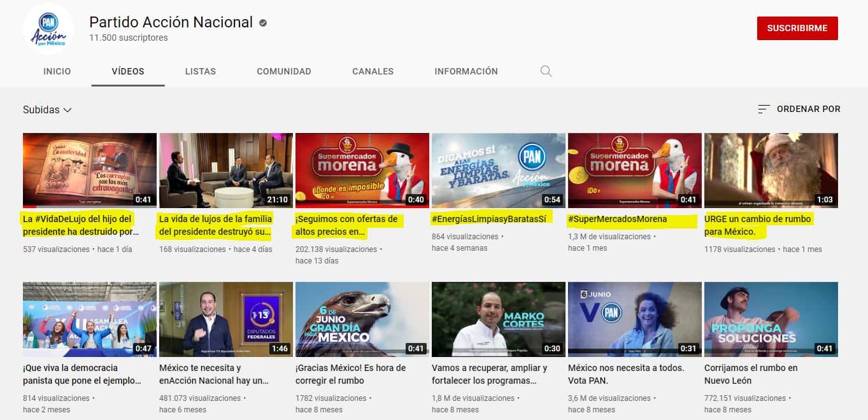Open the ORDENAR POR sort menu

(x=799, y=109)
